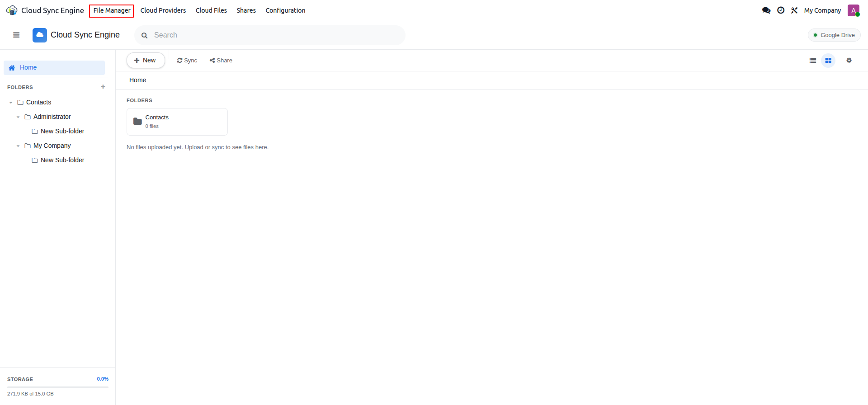The width and height of the screenshot is (868, 405).
Task: Select Home in the sidebar
Action: point(54,68)
